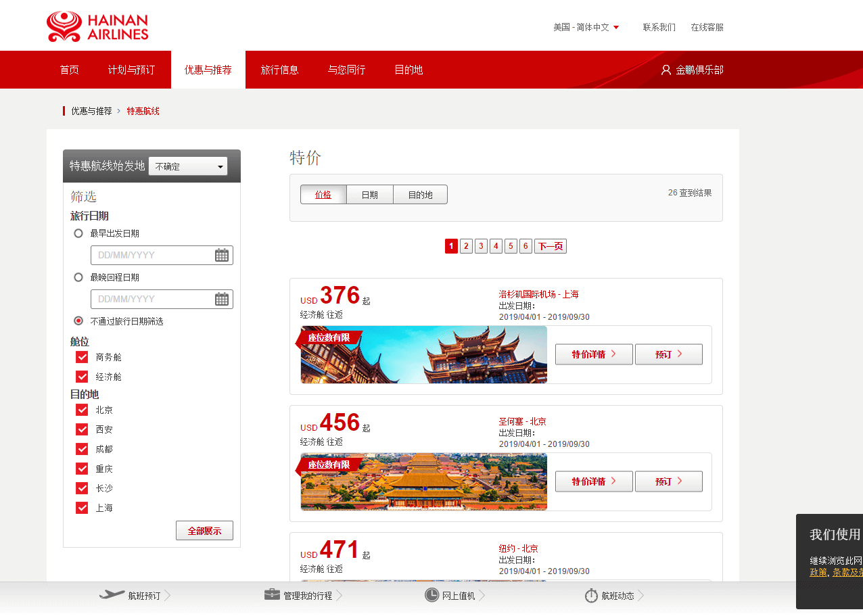863x616 pixels.
Task: Open the 特惠航线始发地 dropdown
Action: click(x=188, y=166)
